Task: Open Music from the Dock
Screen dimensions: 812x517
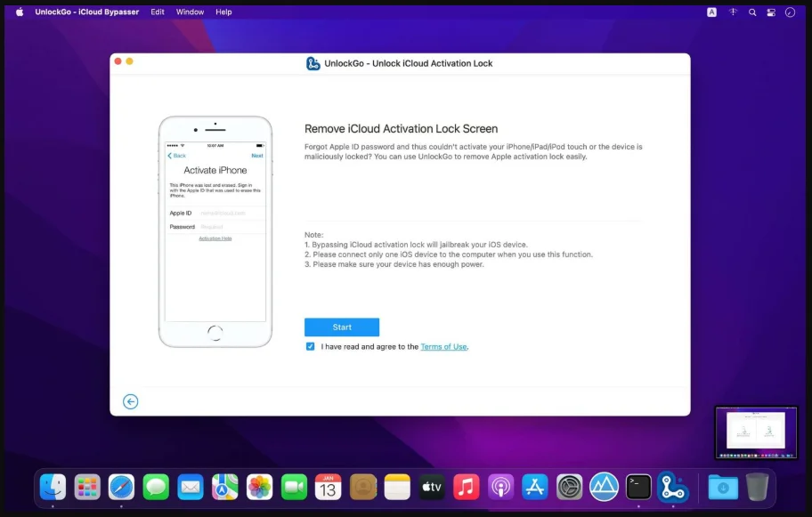Action: pos(466,487)
